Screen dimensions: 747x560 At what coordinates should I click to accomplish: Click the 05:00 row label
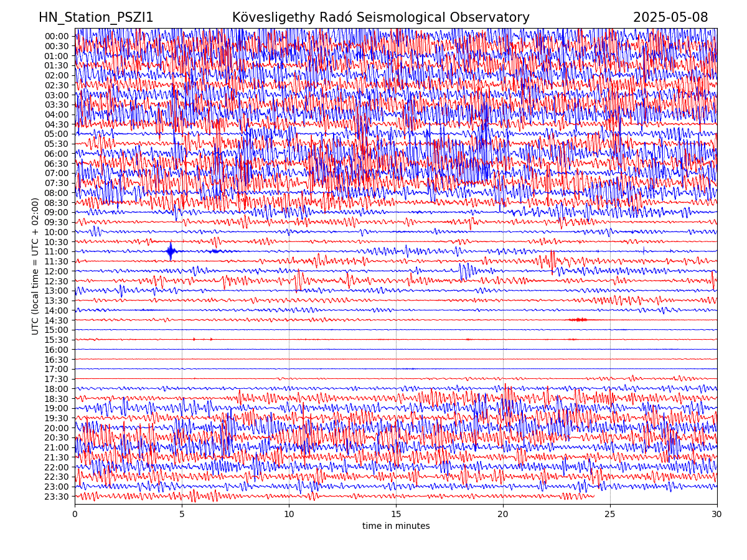click(56, 134)
